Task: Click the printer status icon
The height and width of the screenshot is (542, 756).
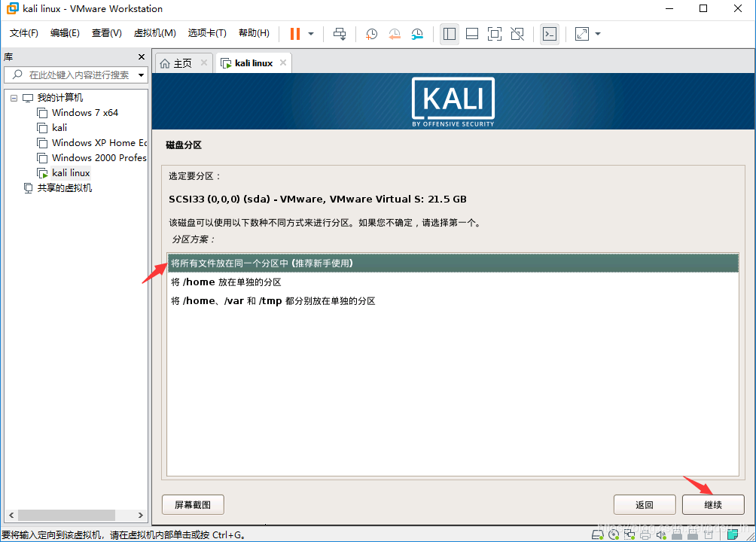Action: tap(645, 534)
